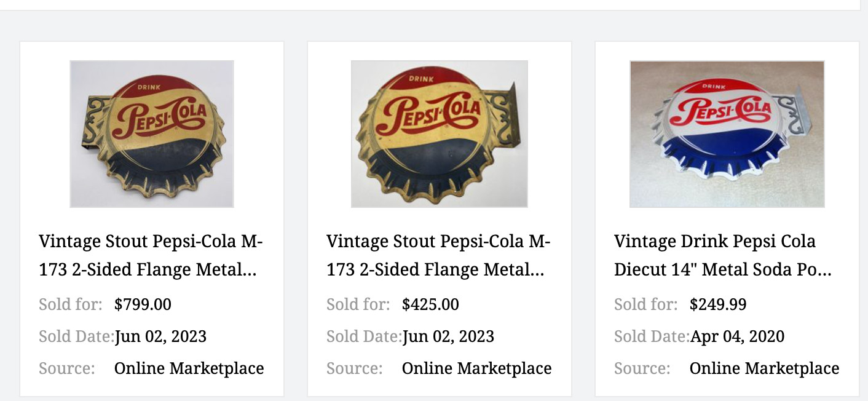Image resolution: width=868 pixels, height=401 pixels.
Task: Select the third card's entire listing panel
Action: pos(727,218)
